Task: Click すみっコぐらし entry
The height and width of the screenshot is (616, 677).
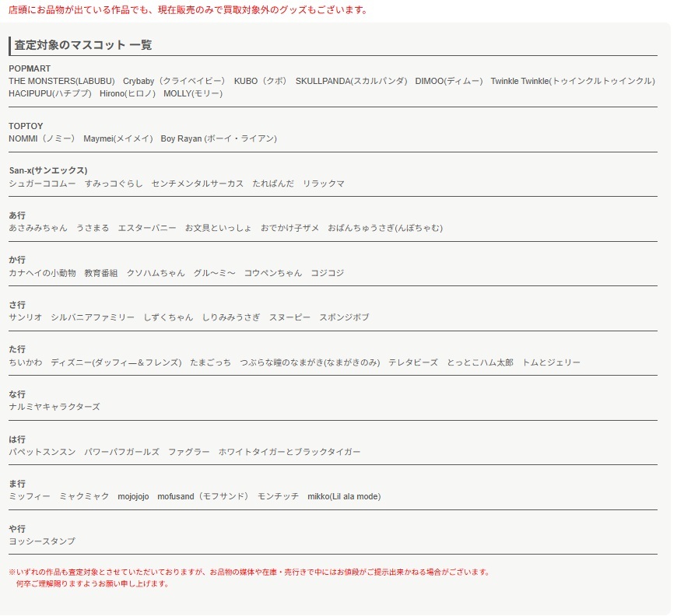Action: [x=114, y=184]
